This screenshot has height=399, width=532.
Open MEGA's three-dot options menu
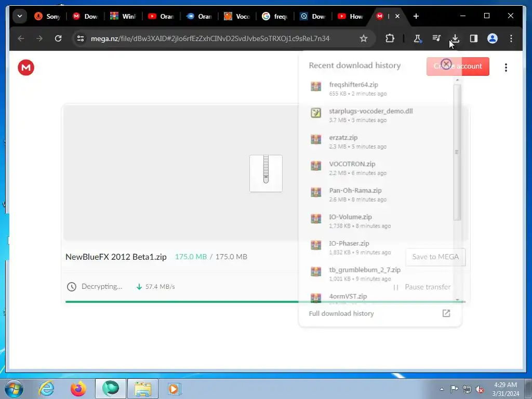pyautogui.click(x=506, y=67)
